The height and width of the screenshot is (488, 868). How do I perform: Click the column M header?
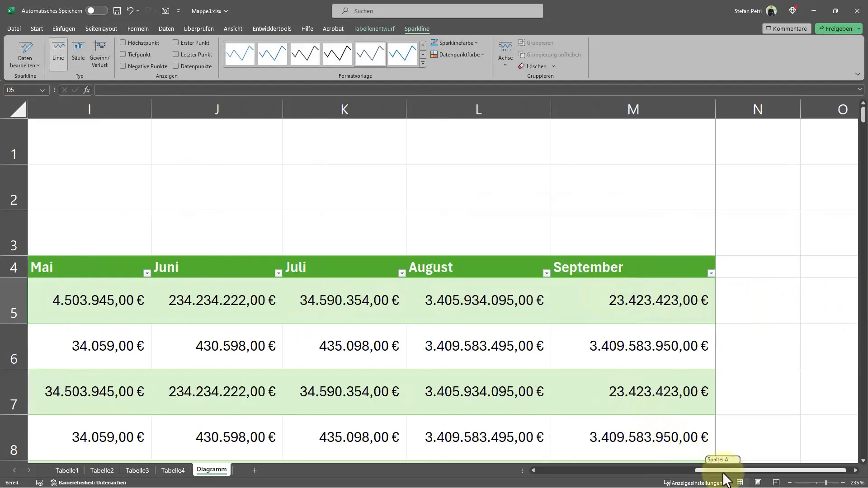[633, 109]
